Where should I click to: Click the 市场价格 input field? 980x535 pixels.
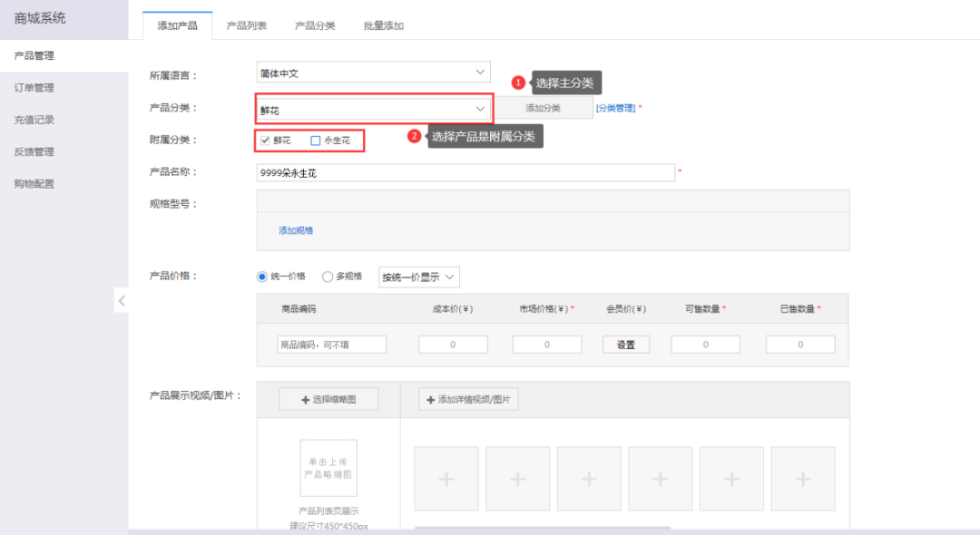[547, 345]
